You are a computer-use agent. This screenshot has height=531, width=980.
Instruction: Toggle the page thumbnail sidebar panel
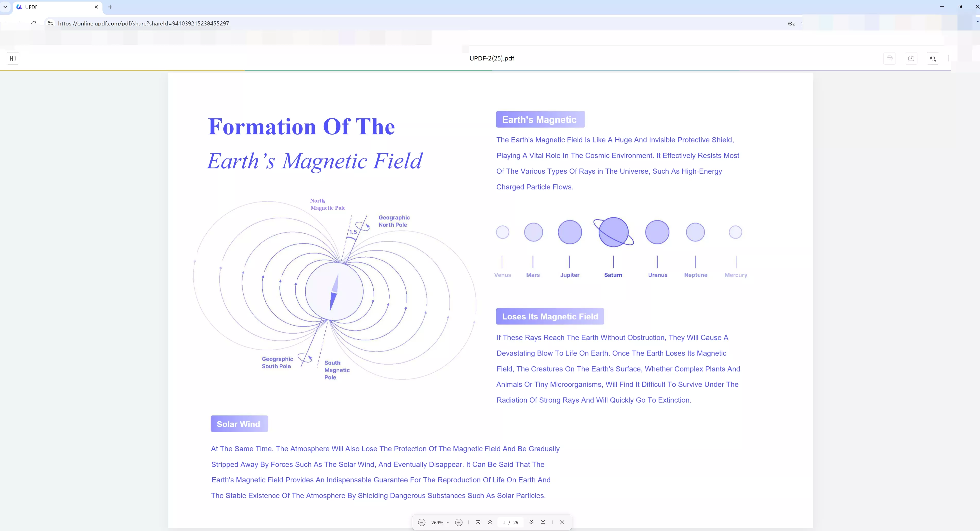(x=13, y=58)
